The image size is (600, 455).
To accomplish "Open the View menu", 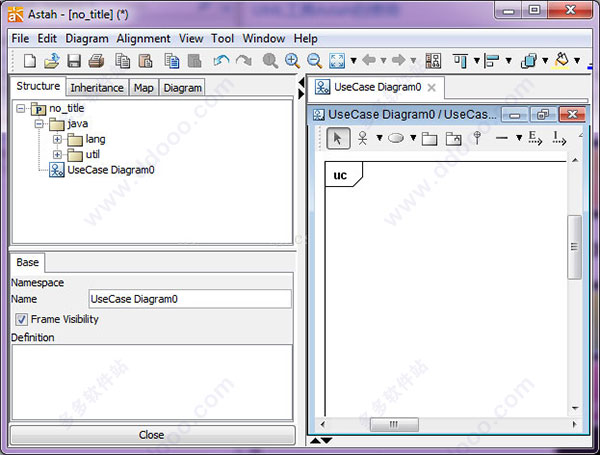I will [x=191, y=39].
